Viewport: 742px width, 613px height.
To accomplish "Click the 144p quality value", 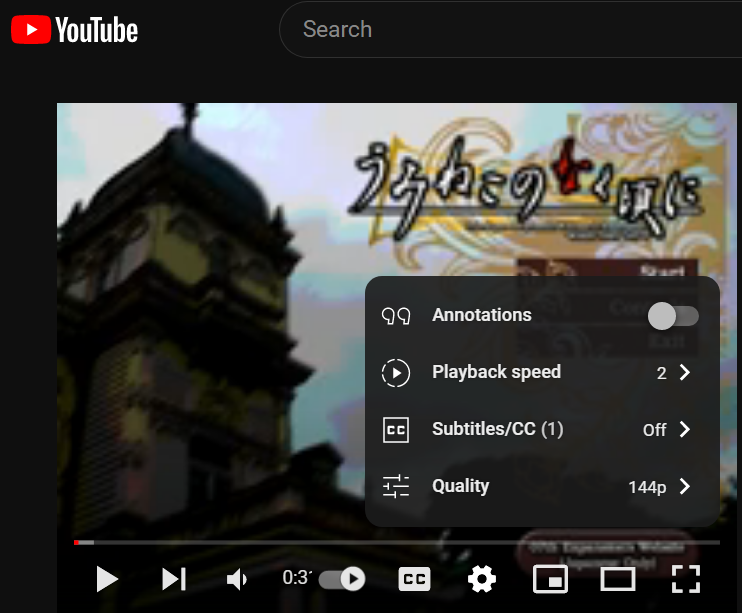I will [647, 487].
